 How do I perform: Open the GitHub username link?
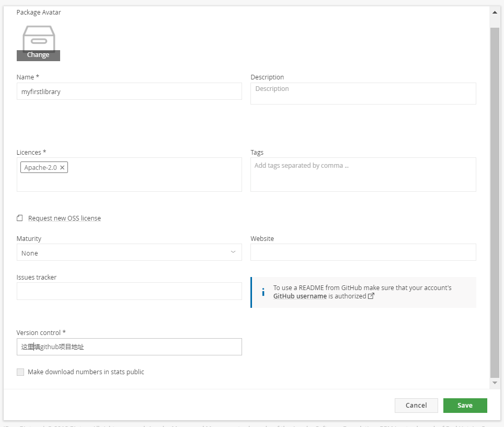[x=300, y=296]
